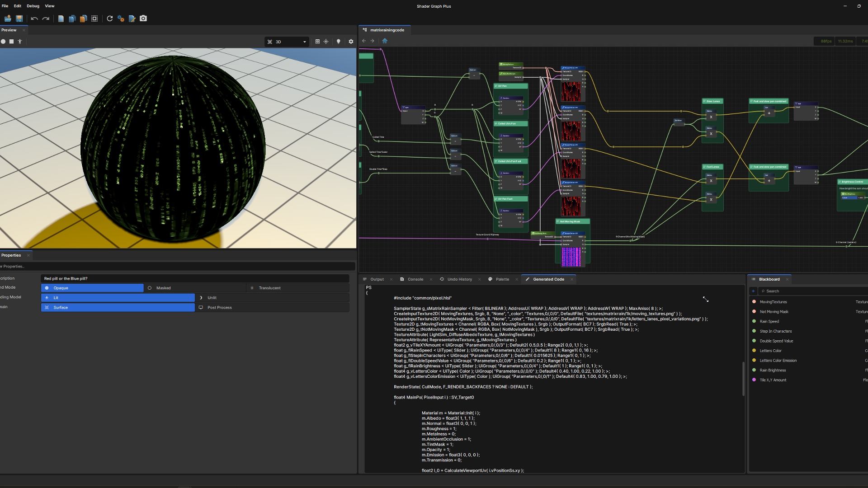Collapse the Not Moving Mask node group
Viewport: 868px width, 488px height.
pyautogui.click(x=557, y=221)
